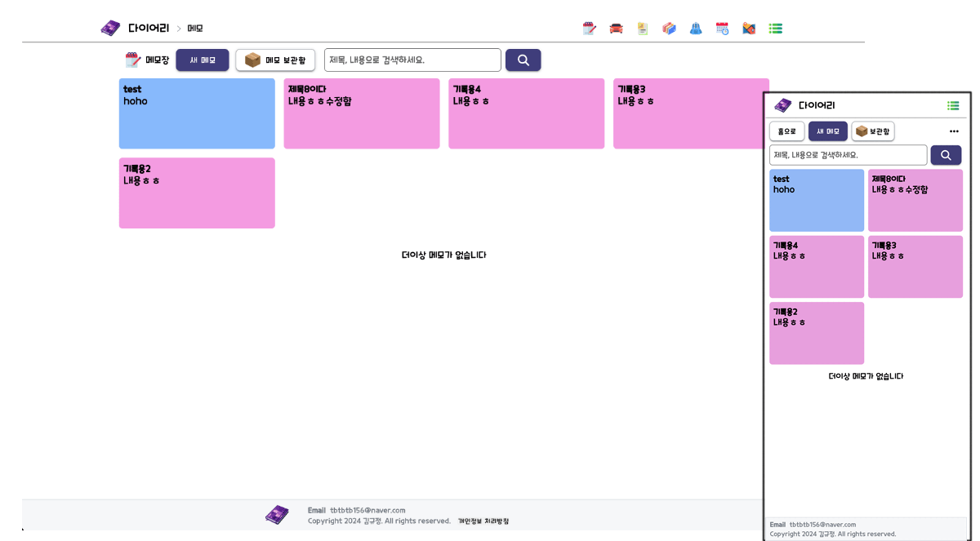Open '메모 보관함' archive button
This screenshot has height=541, width=980.
click(x=275, y=60)
